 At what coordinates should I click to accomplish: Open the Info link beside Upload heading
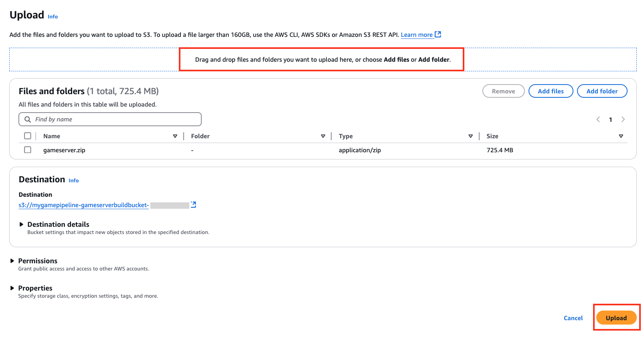pyautogui.click(x=53, y=17)
